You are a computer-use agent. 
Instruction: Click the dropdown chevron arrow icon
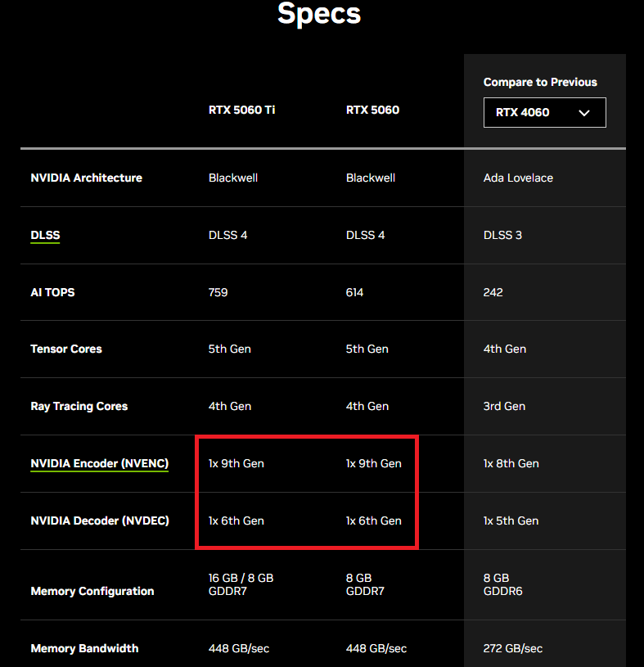pyautogui.click(x=584, y=113)
